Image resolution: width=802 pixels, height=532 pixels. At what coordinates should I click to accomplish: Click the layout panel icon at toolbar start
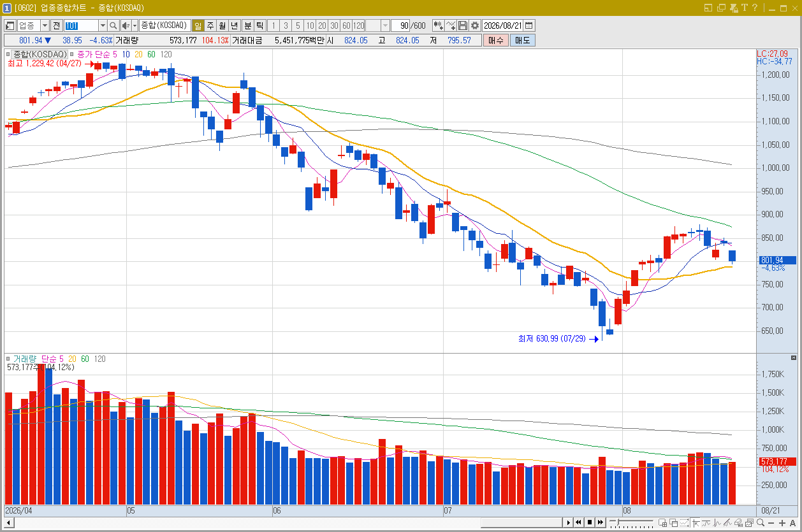point(10,25)
